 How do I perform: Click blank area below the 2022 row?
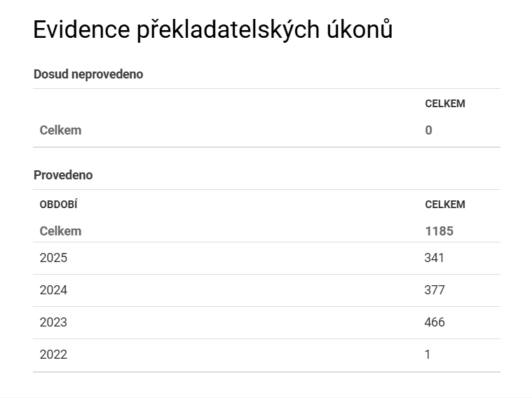point(266,385)
